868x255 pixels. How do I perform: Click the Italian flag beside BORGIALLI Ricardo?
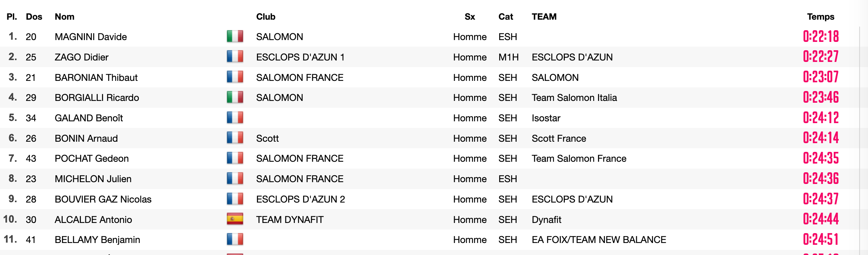[x=235, y=98]
